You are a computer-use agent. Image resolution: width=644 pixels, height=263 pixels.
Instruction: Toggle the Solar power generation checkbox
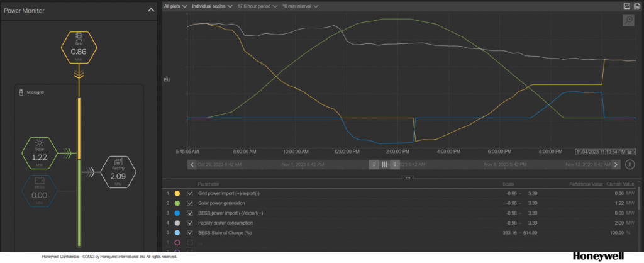pyautogui.click(x=190, y=203)
